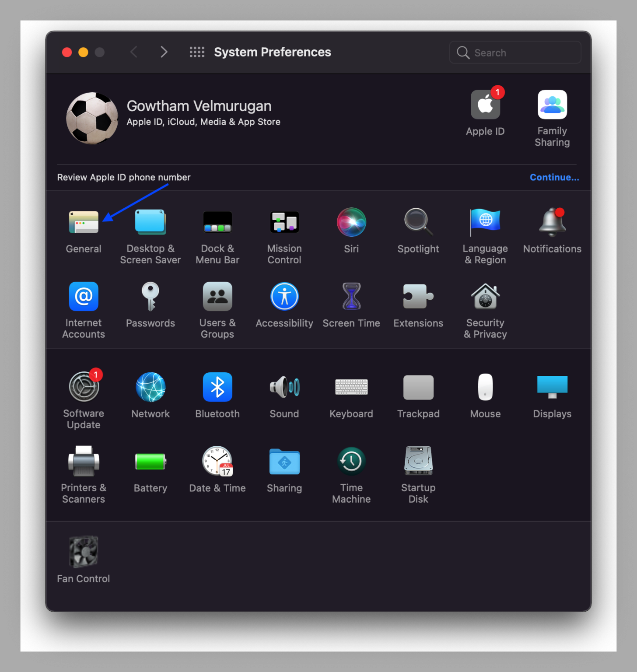The height and width of the screenshot is (672, 637).
Task: Open Family Sharing settings
Action: point(552,104)
